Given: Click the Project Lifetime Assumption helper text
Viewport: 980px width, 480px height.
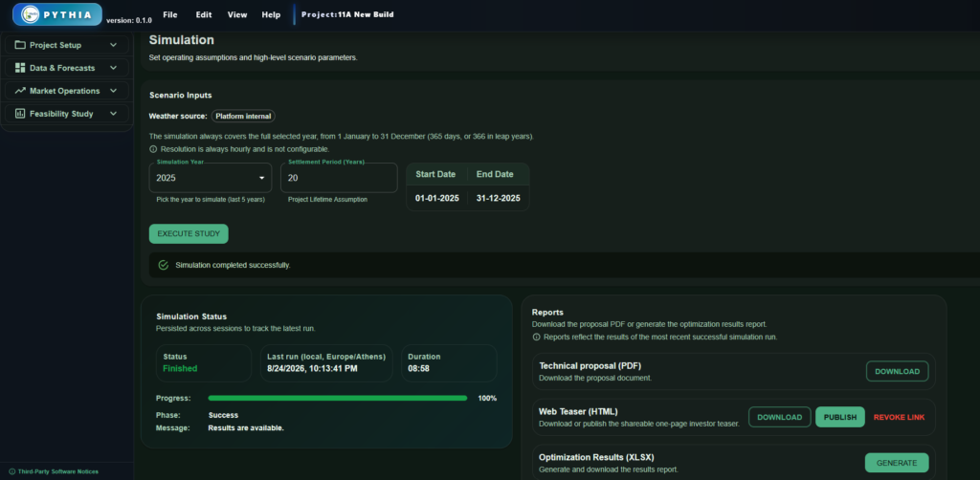Looking at the screenshot, I should coord(327,200).
